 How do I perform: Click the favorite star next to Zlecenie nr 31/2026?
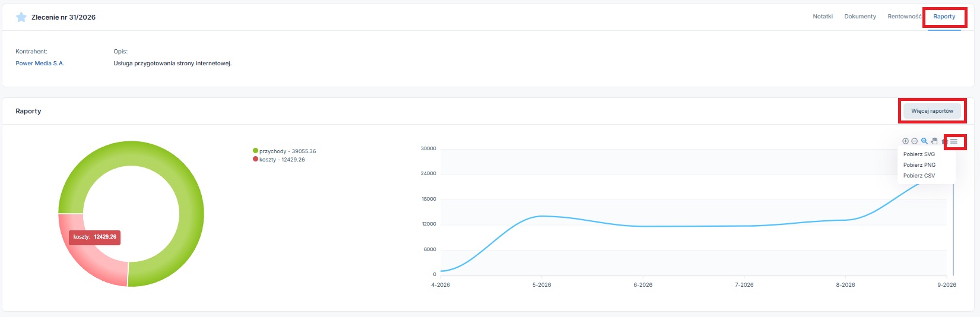(21, 17)
